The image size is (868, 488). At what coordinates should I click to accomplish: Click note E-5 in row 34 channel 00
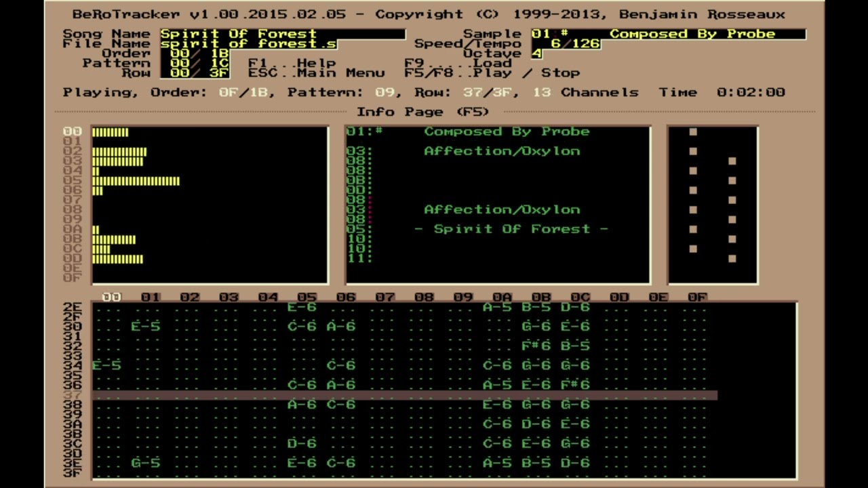pos(106,365)
